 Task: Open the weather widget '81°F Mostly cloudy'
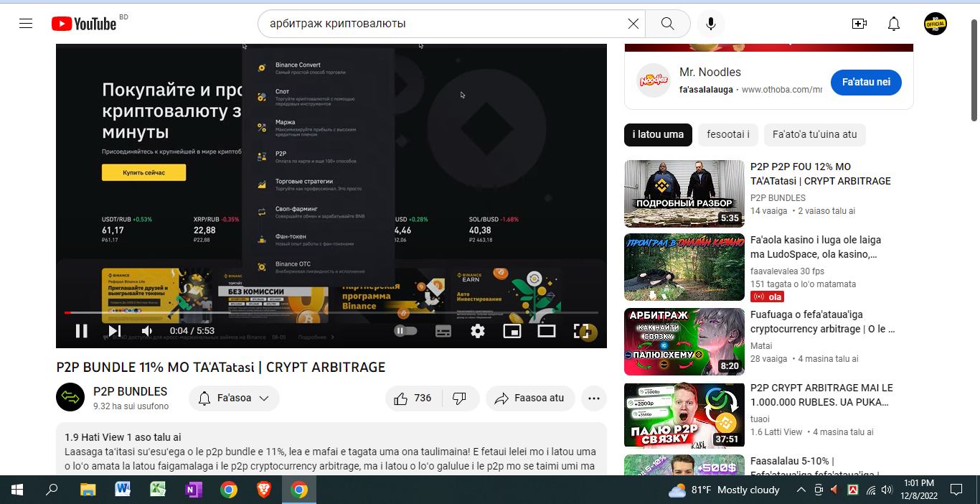[725, 490]
